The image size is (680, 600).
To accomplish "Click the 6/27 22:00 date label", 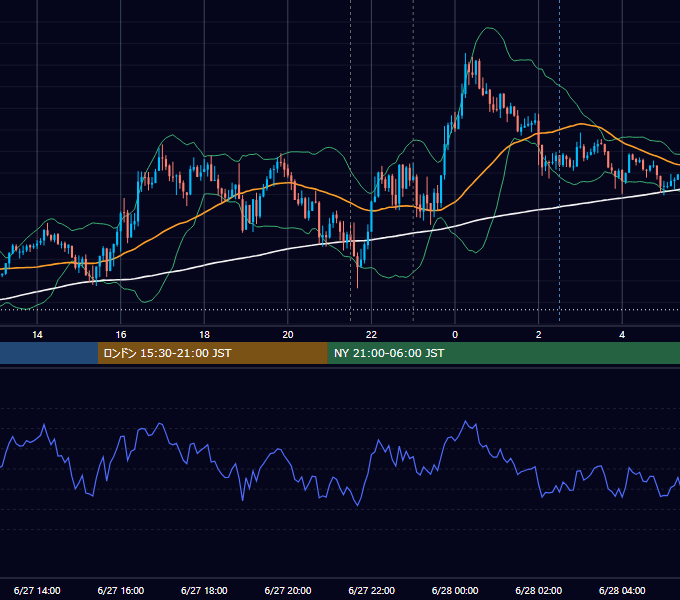I will tap(372, 590).
